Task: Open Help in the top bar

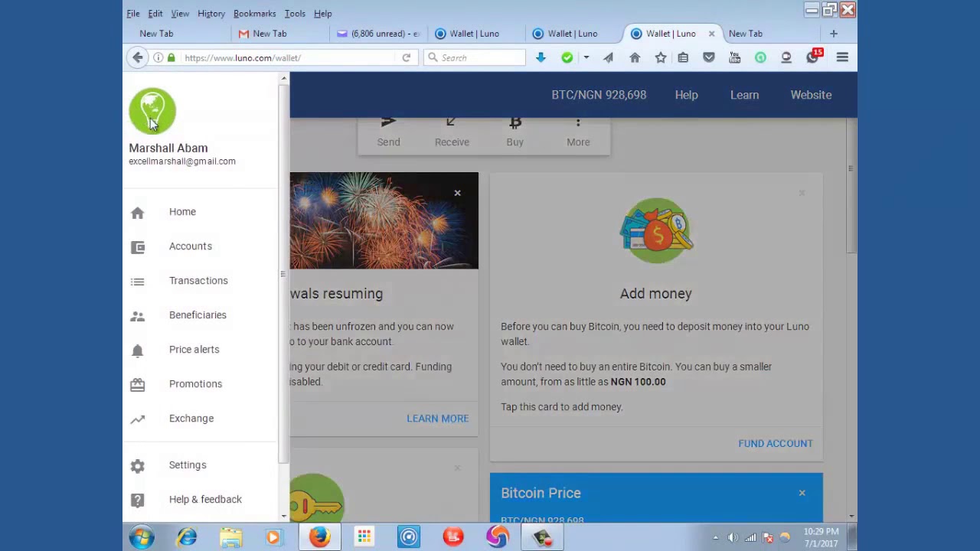Action: [x=686, y=95]
